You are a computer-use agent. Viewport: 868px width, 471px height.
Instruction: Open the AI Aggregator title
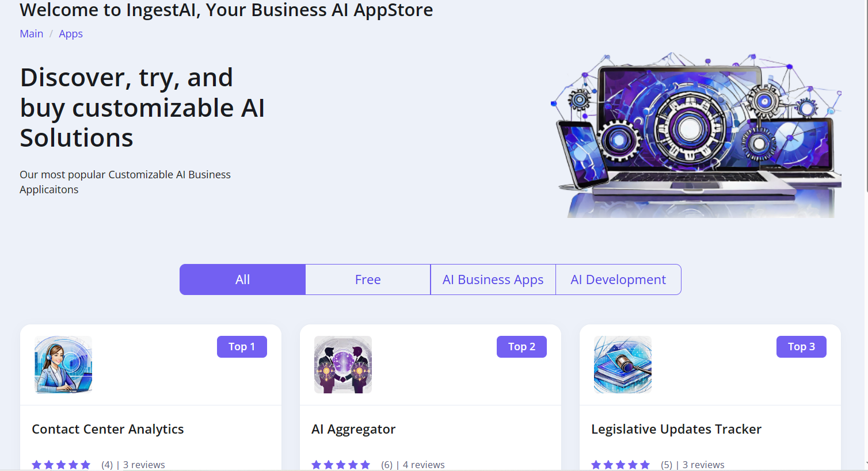pos(353,429)
